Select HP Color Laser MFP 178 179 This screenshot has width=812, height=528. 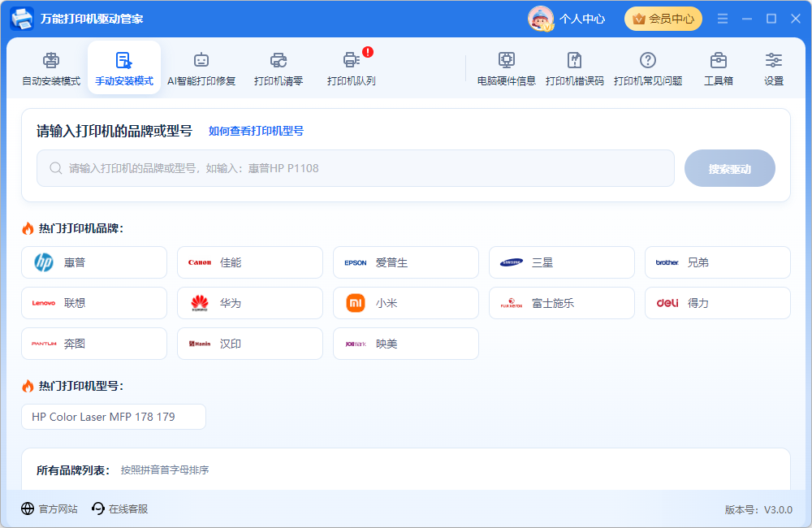pos(114,417)
